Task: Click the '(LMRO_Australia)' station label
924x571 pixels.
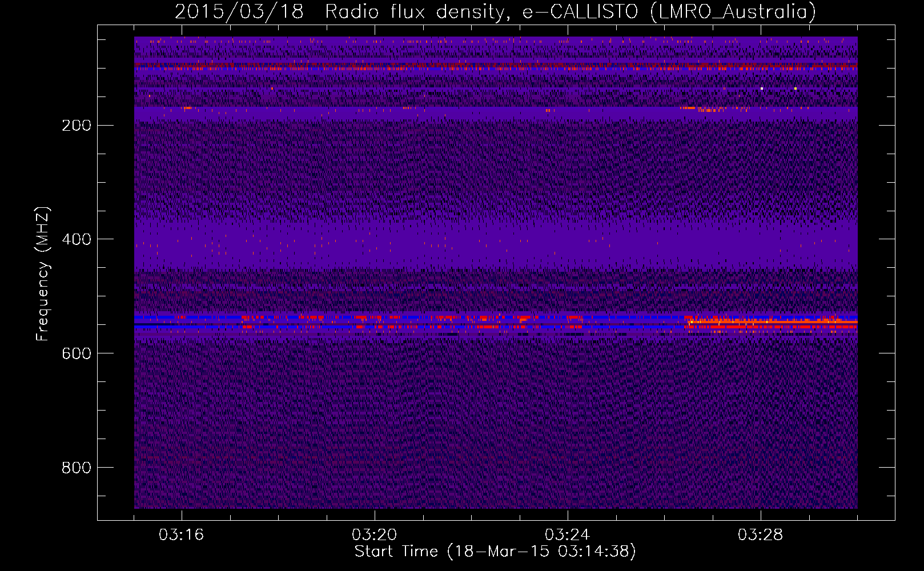Action: 733,12
